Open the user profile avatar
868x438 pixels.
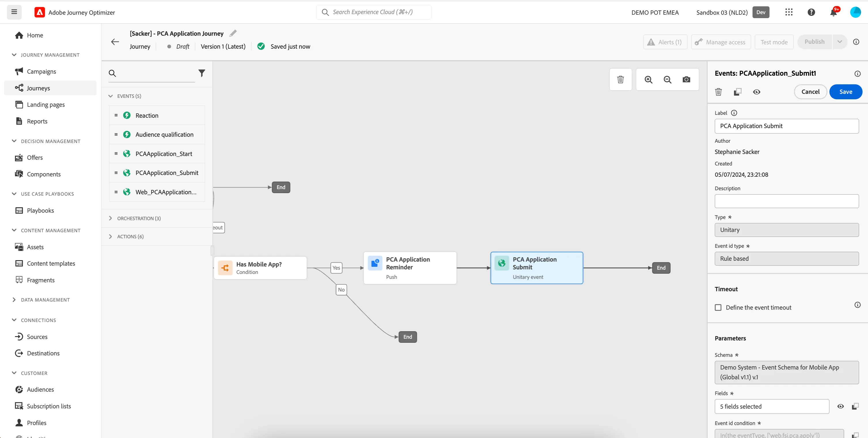[x=856, y=12]
